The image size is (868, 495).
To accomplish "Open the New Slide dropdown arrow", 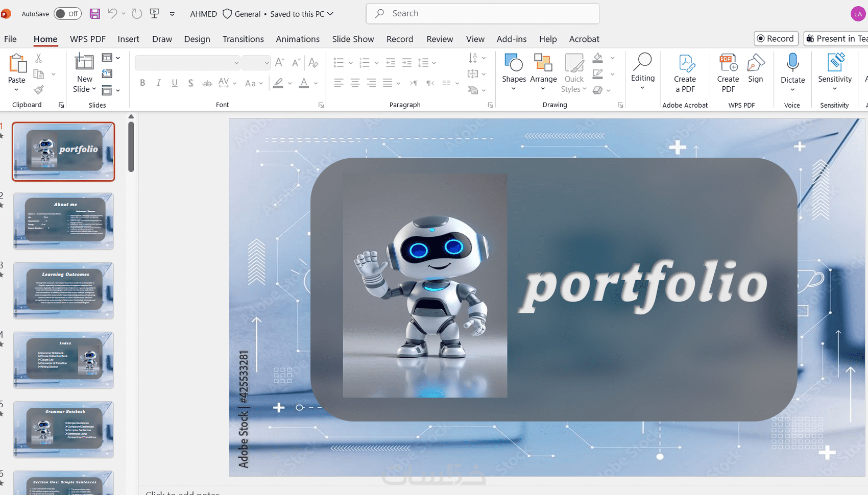I will click(94, 89).
